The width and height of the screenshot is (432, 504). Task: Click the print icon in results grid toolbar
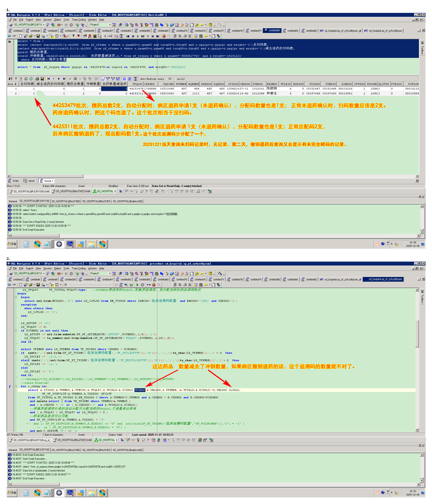tap(37, 79)
